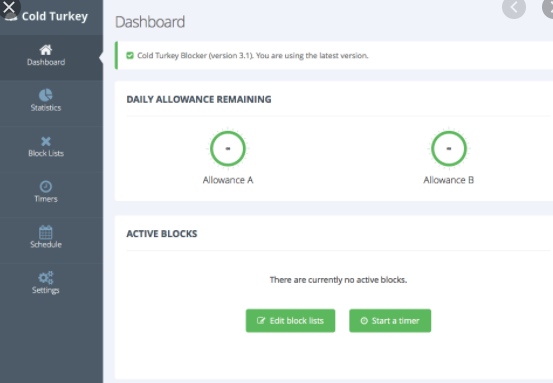Click the Allowance B circular gauge
Screen dimensions: 553x383
point(449,148)
